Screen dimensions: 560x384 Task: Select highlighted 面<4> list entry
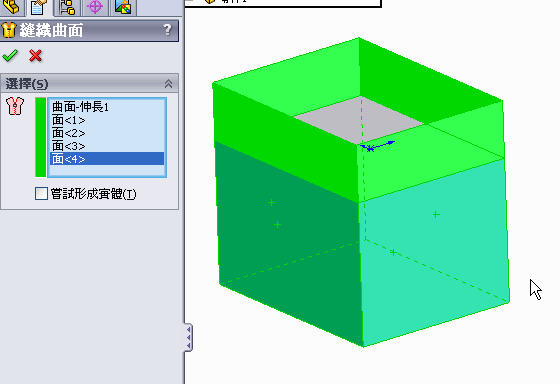107,159
